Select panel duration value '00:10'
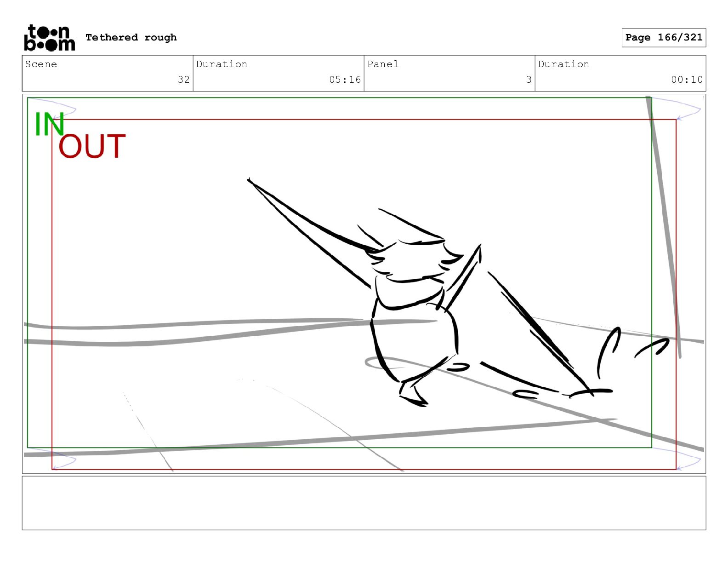The width and height of the screenshot is (728, 563). pos(687,80)
